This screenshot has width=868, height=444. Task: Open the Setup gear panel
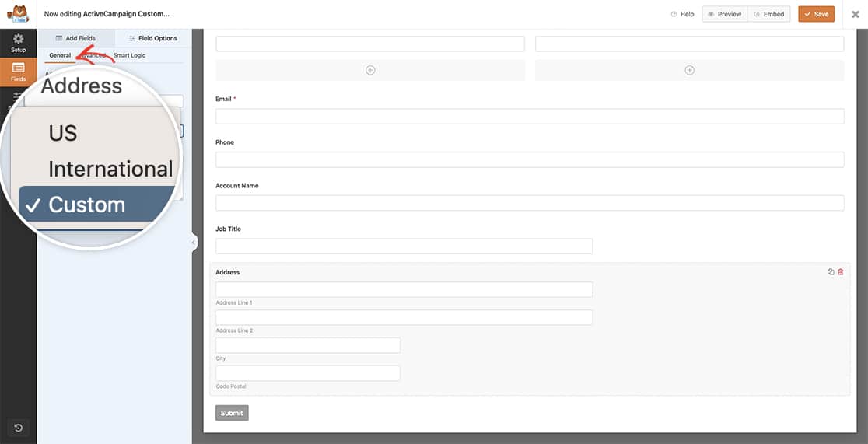18,44
